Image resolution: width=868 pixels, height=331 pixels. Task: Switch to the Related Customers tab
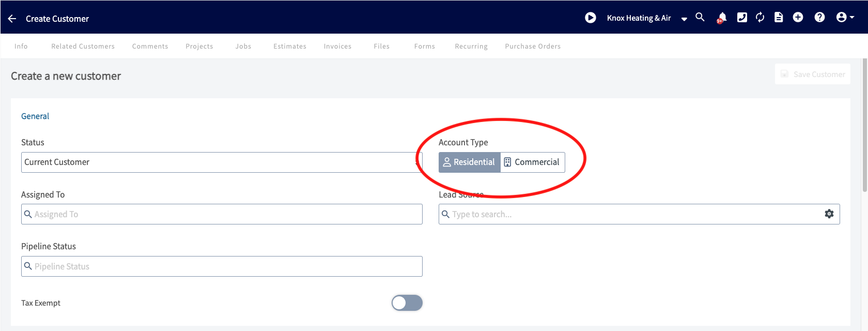83,46
